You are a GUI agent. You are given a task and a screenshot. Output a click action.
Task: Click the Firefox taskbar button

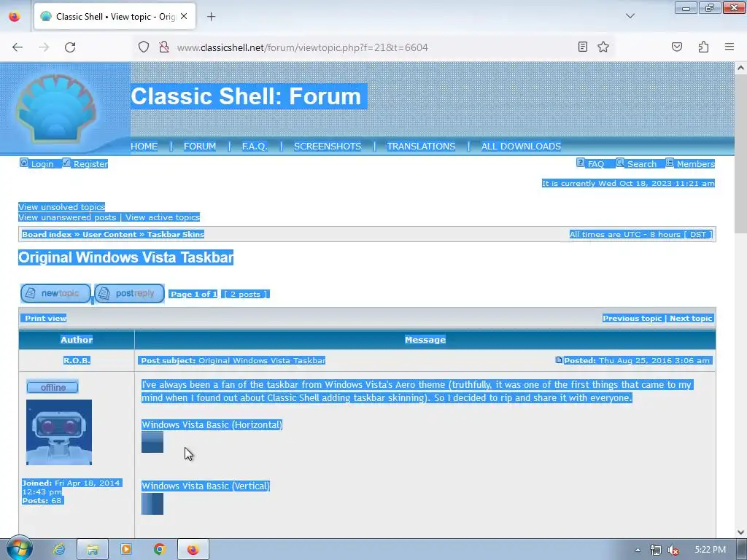(x=193, y=550)
